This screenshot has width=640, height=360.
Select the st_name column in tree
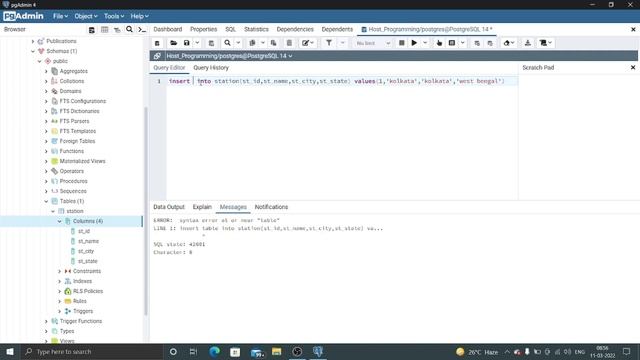(x=89, y=241)
